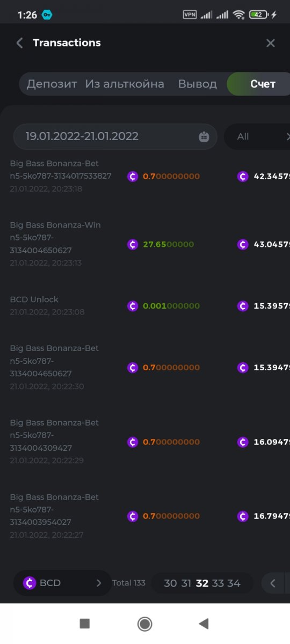Open the BCD currency selector
This screenshot has width=290, height=644.
[x=62, y=583]
